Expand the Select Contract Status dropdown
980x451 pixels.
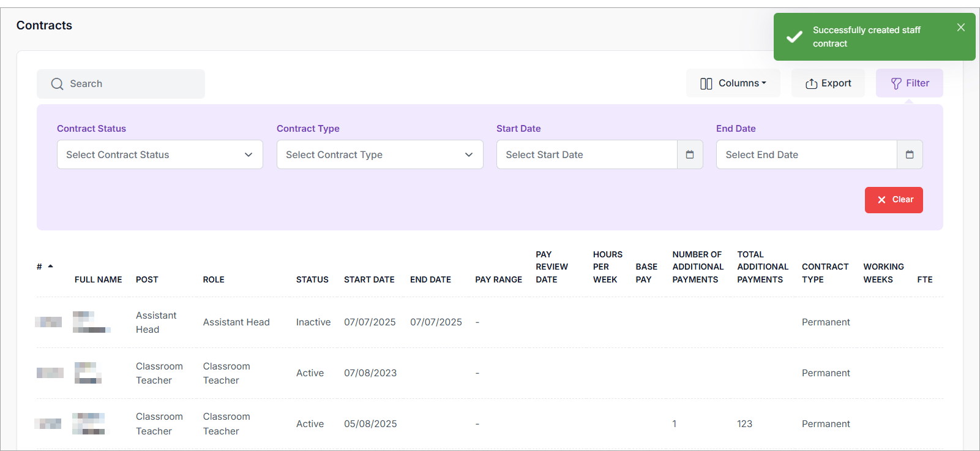pyautogui.click(x=160, y=154)
